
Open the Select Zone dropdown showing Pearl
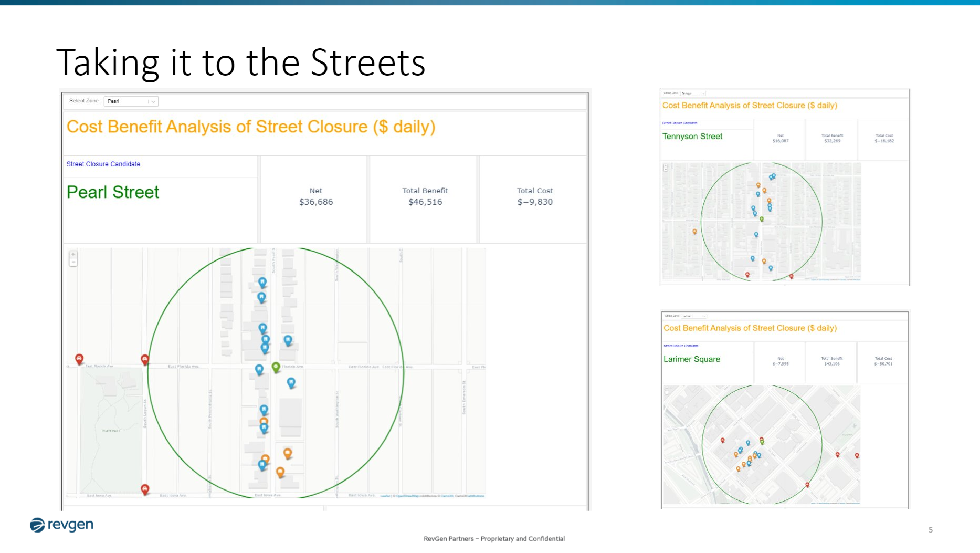pos(131,101)
